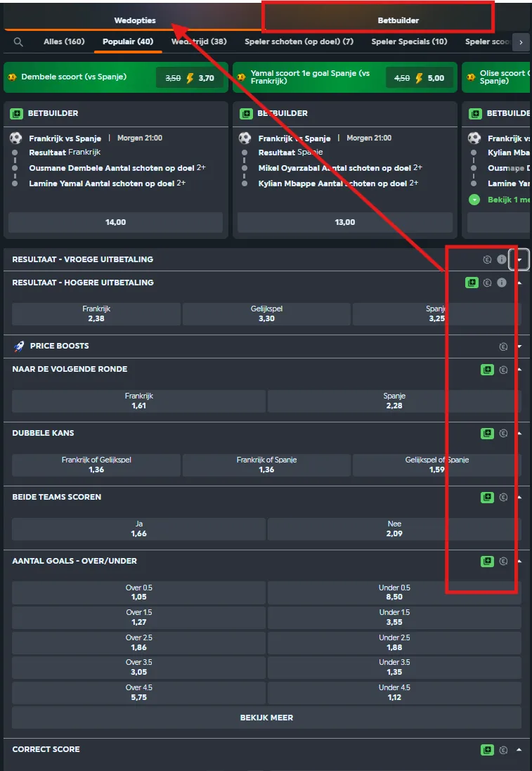Select Nee for both teams score 2,09
The width and height of the screenshot is (532, 771).
pyautogui.click(x=394, y=529)
